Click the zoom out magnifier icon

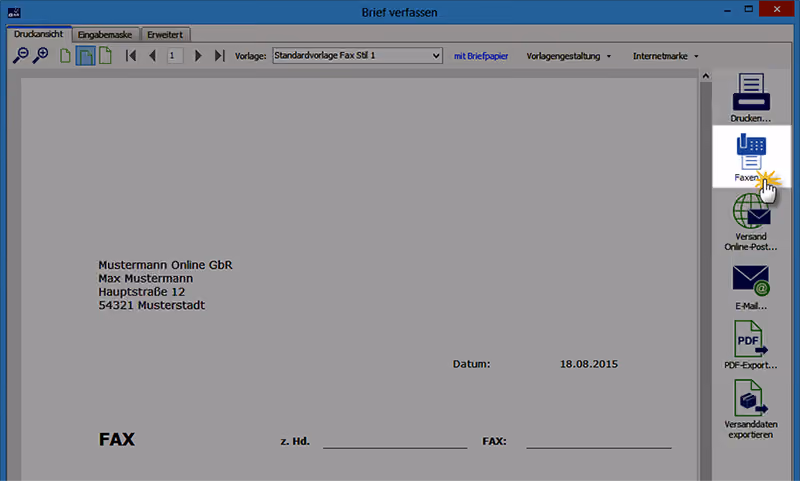20,55
